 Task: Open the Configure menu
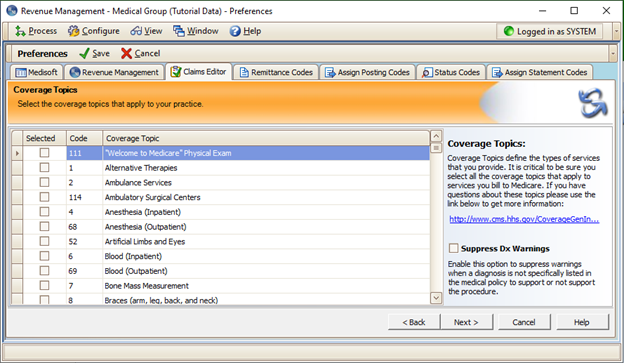click(x=94, y=31)
